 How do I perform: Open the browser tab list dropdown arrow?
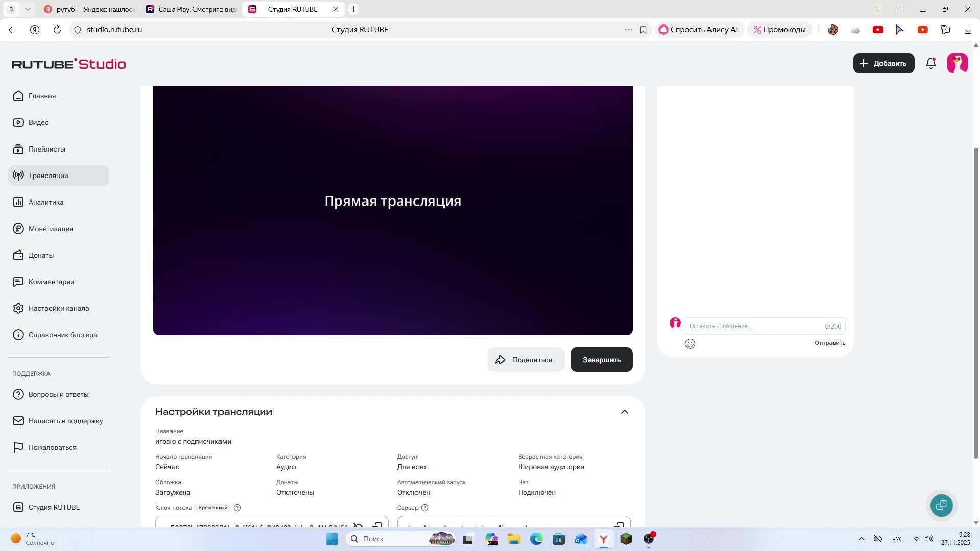coord(28,9)
